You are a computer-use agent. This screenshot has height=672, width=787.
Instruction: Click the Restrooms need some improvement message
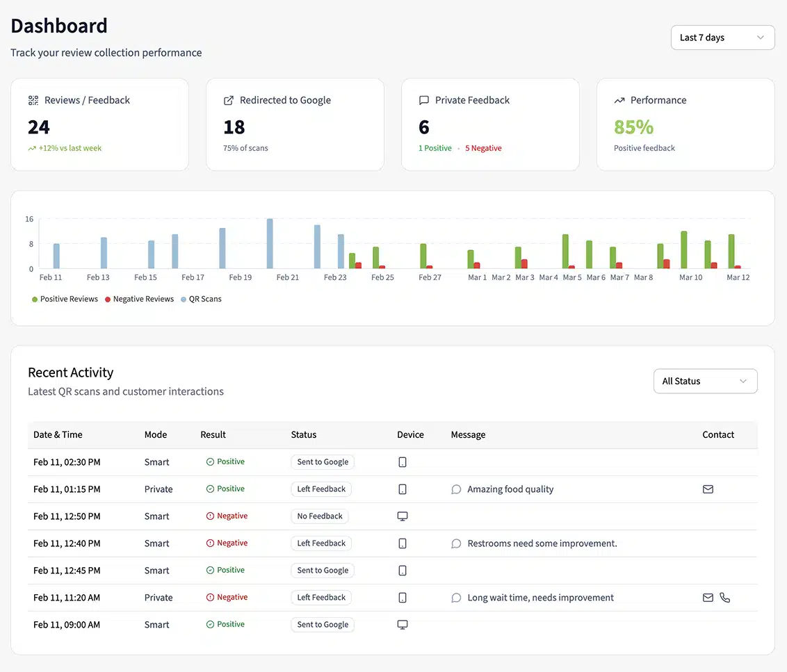542,543
